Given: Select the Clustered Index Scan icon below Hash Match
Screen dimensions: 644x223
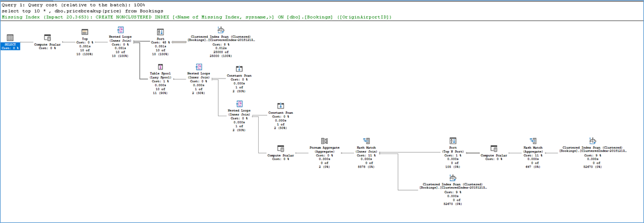Looking at the screenshot, I should pos(453,178).
